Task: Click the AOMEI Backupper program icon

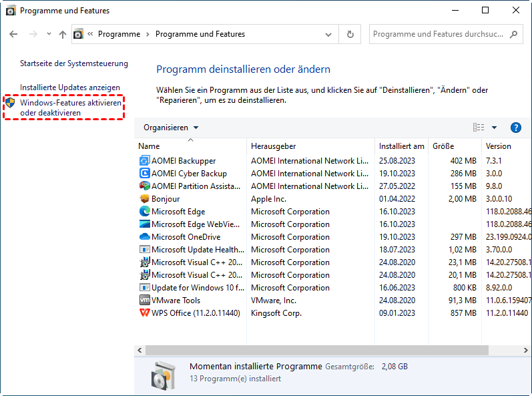Action: point(145,160)
